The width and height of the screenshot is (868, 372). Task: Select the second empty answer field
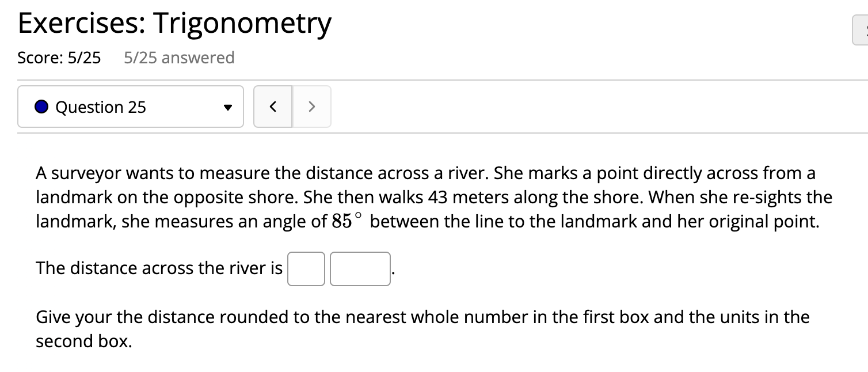tap(360, 269)
